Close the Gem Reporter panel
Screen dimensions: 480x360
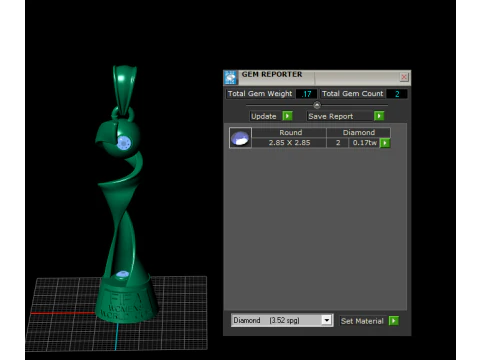tap(404, 77)
